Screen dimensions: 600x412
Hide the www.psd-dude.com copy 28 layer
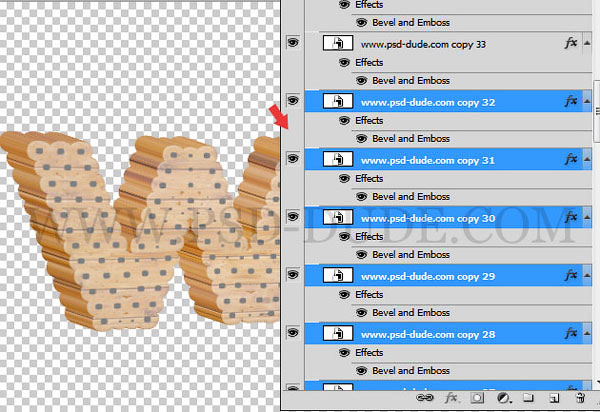(x=293, y=332)
